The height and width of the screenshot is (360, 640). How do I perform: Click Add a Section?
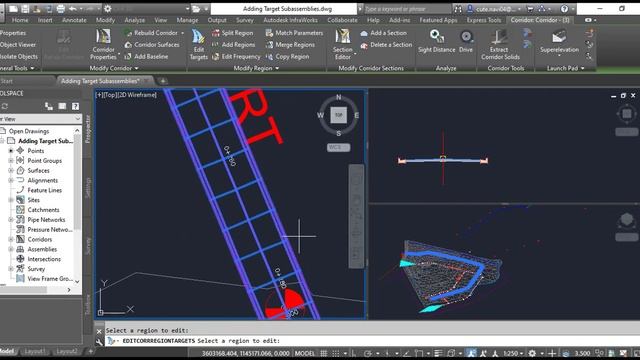tap(384, 33)
